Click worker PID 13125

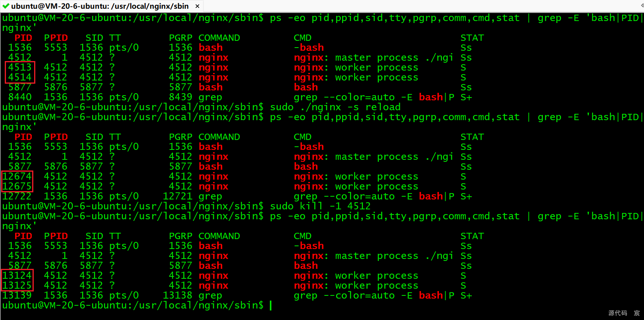point(17,286)
